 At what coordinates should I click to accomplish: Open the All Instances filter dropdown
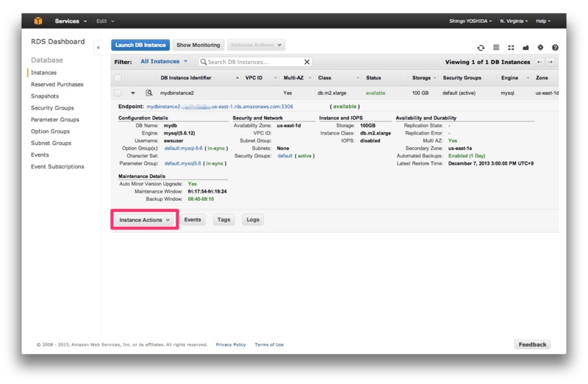[164, 62]
